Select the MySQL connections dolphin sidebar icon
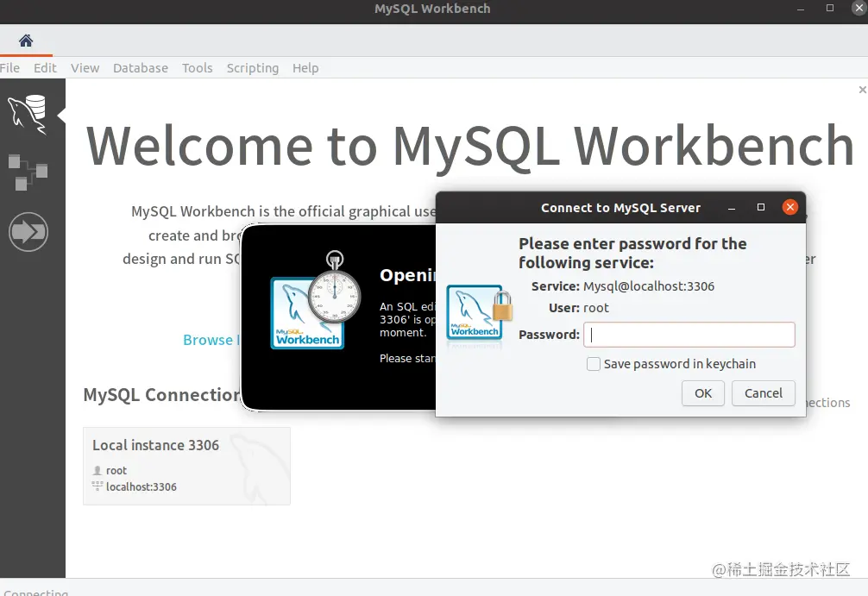This screenshot has height=596, width=868. (27, 115)
